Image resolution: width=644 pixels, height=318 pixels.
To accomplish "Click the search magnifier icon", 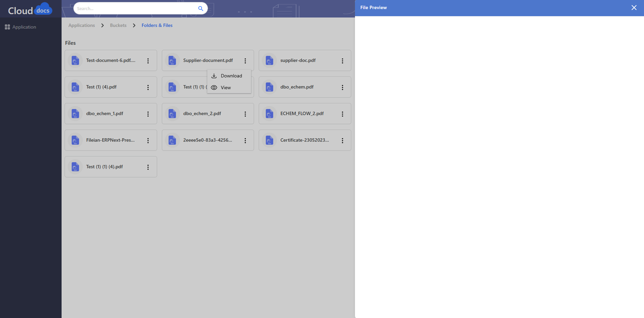I will pyautogui.click(x=201, y=8).
